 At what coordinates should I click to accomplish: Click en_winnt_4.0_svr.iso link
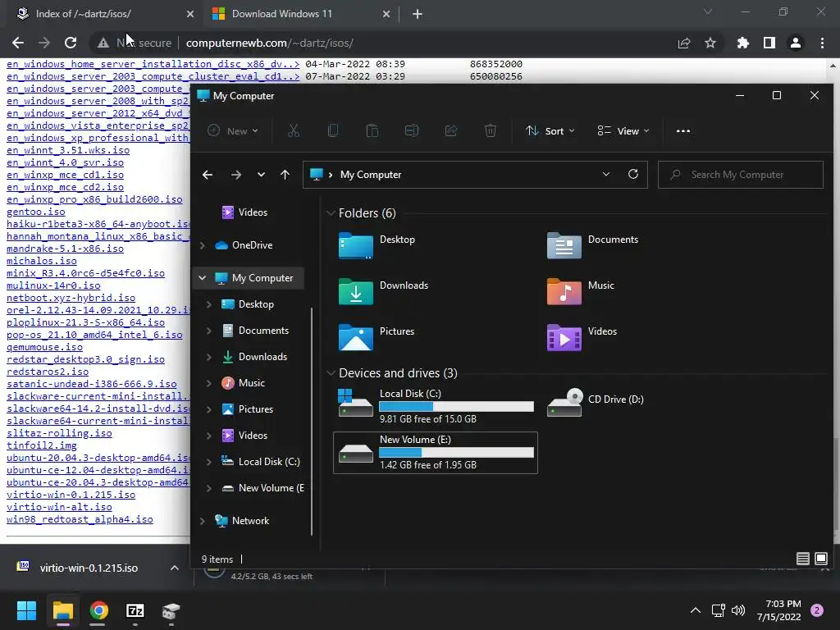(65, 162)
